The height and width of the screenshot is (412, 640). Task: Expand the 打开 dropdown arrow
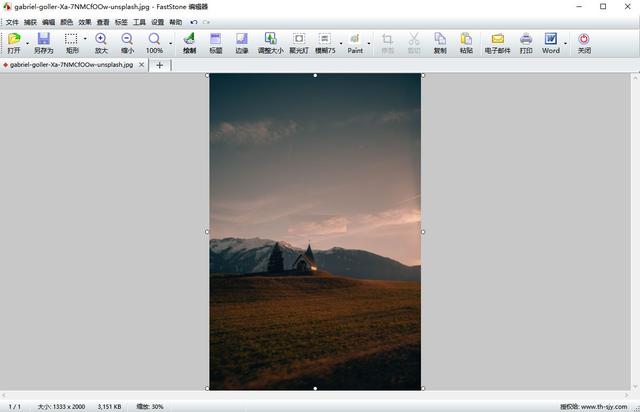click(x=27, y=43)
